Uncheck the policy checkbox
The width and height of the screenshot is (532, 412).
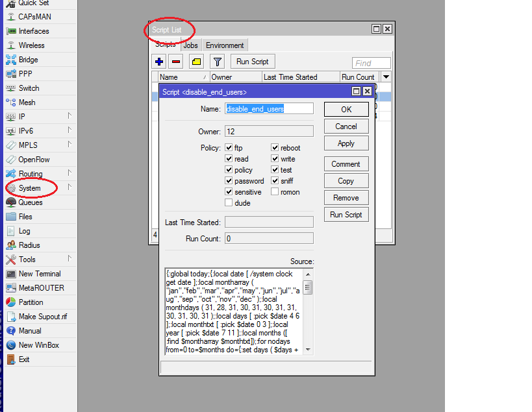[229, 170]
